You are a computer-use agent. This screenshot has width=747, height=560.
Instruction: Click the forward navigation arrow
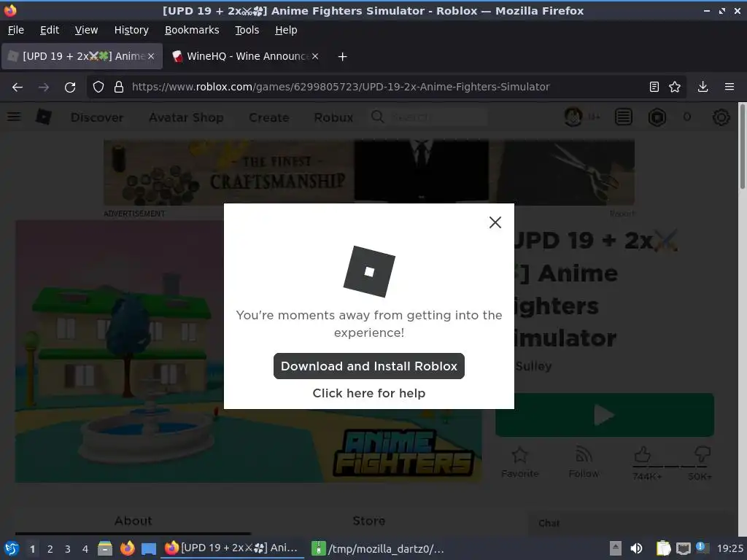pos(44,87)
